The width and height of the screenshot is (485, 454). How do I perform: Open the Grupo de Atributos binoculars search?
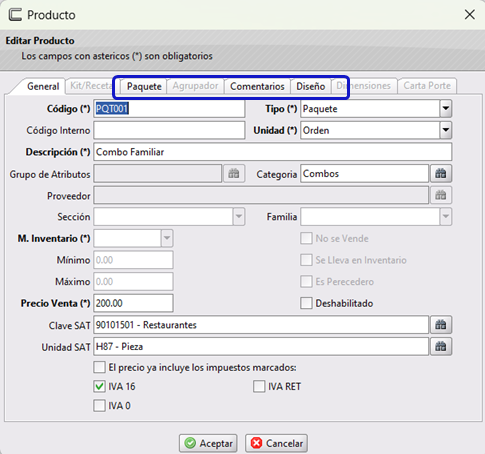pyautogui.click(x=234, y=174)
